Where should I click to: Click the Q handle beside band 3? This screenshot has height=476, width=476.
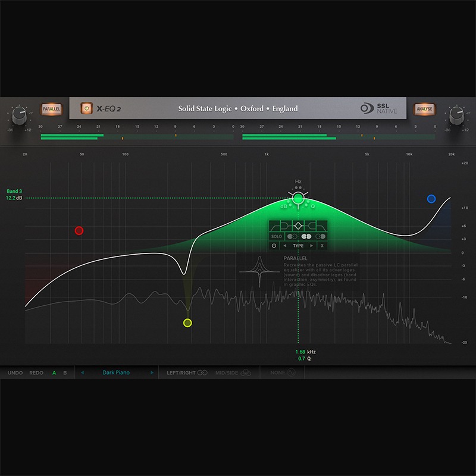(313, 206)
